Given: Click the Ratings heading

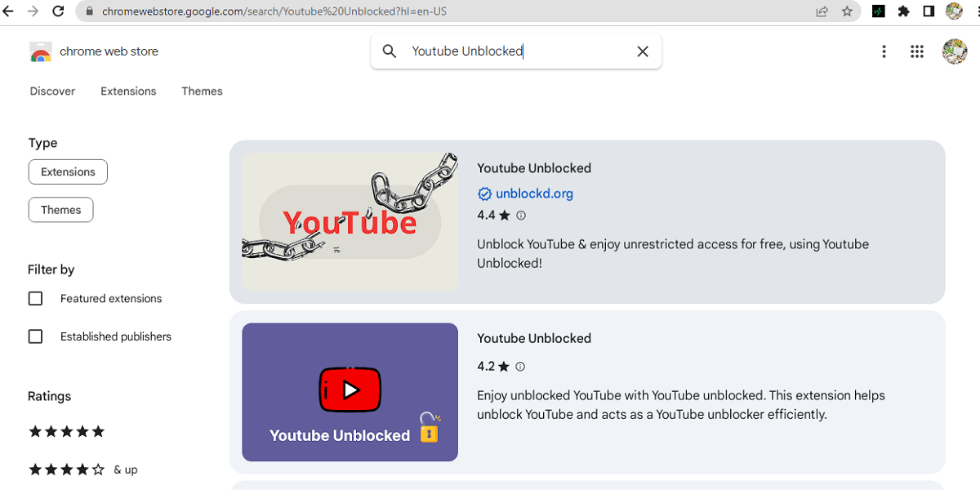Looking at the screenshot, I should click(x=50, y=396).
